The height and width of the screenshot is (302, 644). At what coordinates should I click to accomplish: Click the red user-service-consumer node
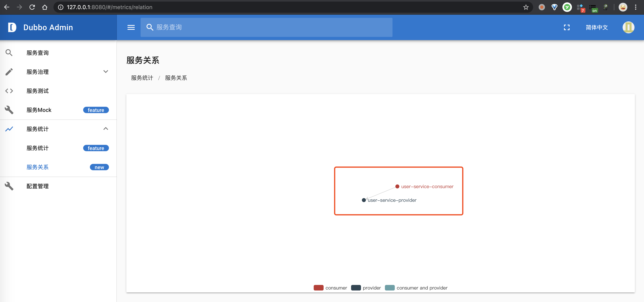click(397, 186)
